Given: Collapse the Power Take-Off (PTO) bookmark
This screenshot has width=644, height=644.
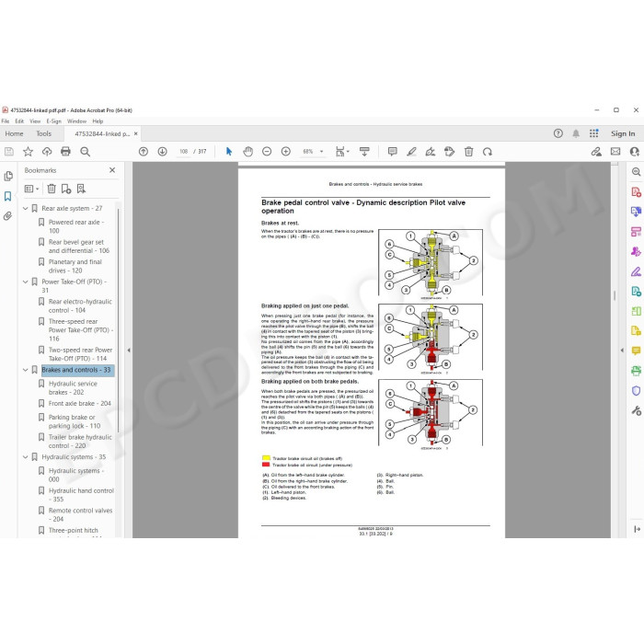Looking at the screenshot, I should click(x=26, y=282).
